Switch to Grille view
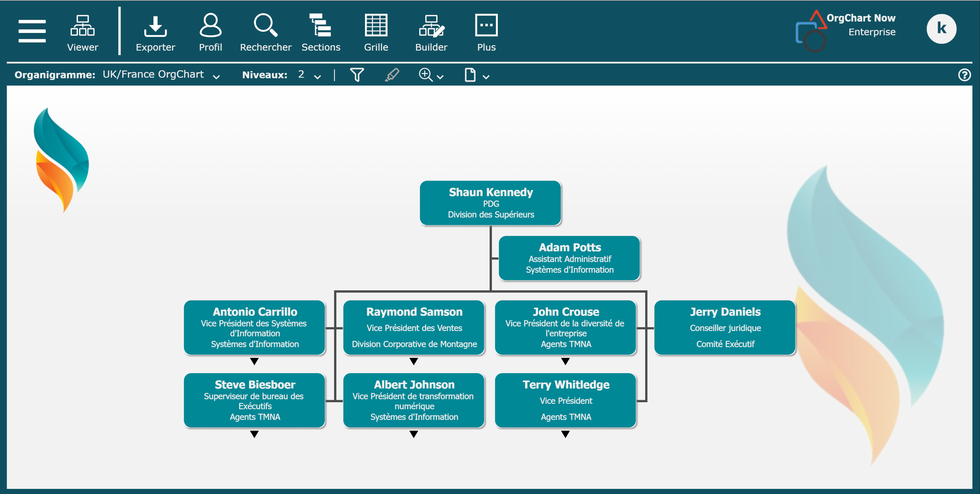Screen dimensions: 980x494 (x=376, y=33)
